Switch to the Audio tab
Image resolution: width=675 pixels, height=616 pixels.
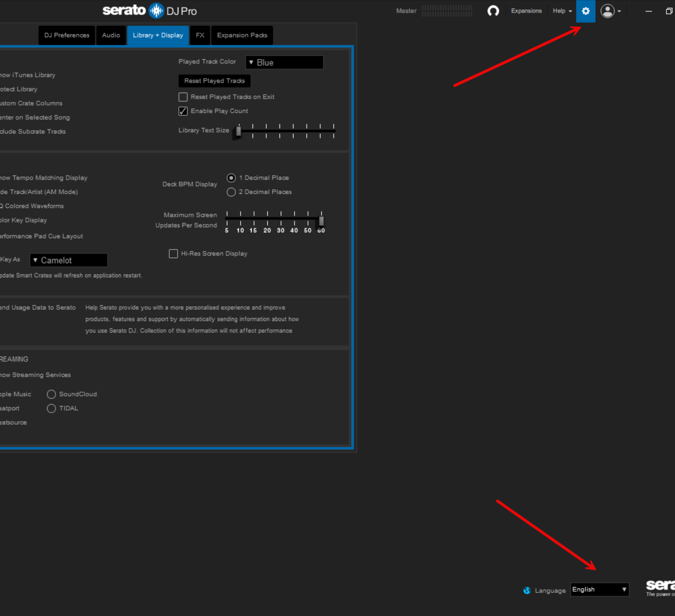pyautogui.click(x=111, y=35)
